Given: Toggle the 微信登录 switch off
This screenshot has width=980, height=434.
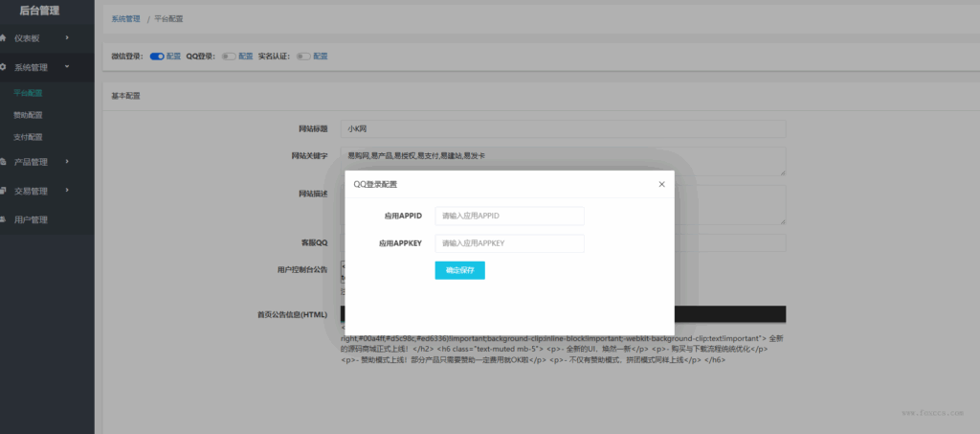Looking at the screenshot, I should tap(157, 57).
